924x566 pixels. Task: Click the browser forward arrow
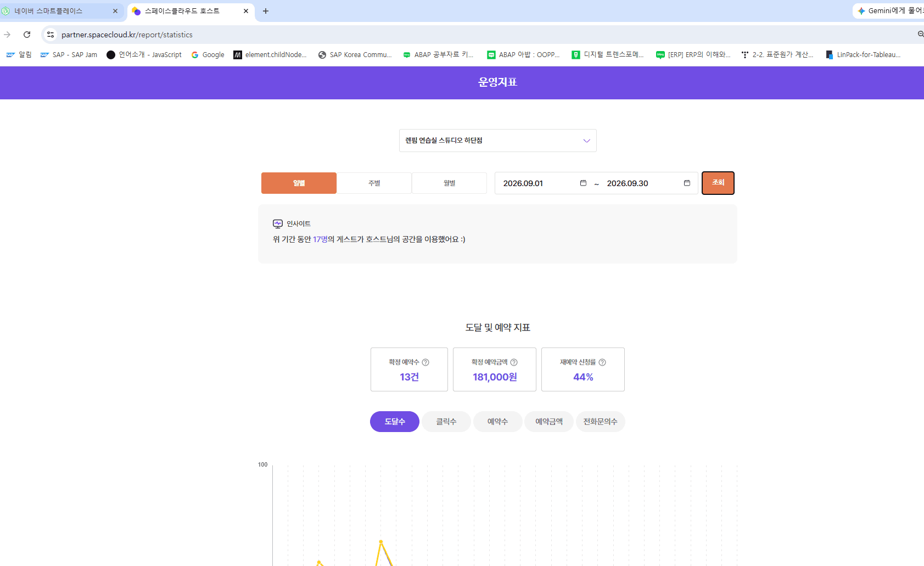[7, 35]
